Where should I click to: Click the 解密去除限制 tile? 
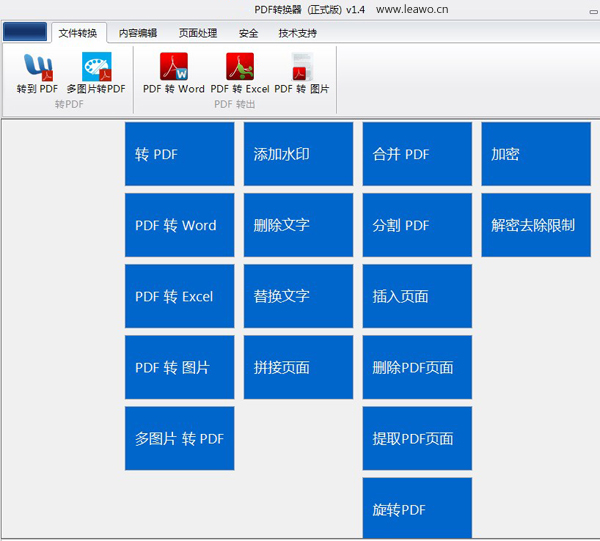(x=536, y=225)
